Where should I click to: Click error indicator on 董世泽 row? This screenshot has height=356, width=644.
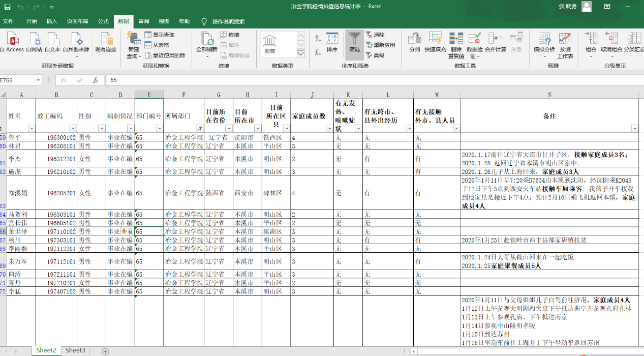[124, 231]
